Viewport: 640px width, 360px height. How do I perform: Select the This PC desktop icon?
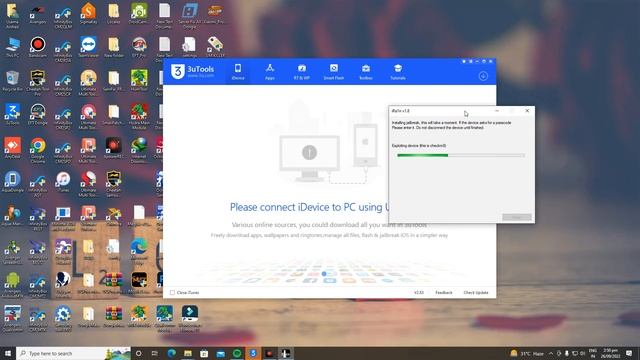point(12,47)
